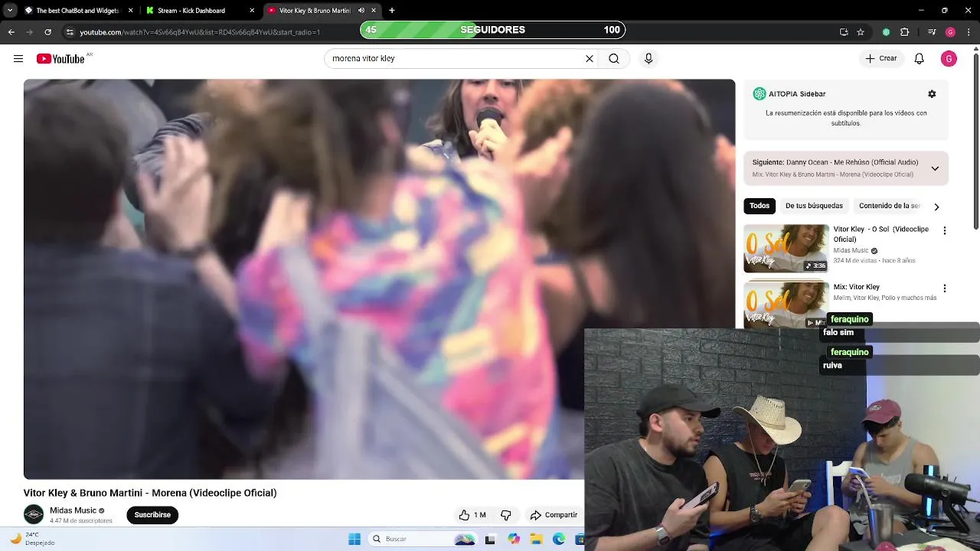Click the browser address bar URL
The image size is (980, 551).
(x=200, y=32)
